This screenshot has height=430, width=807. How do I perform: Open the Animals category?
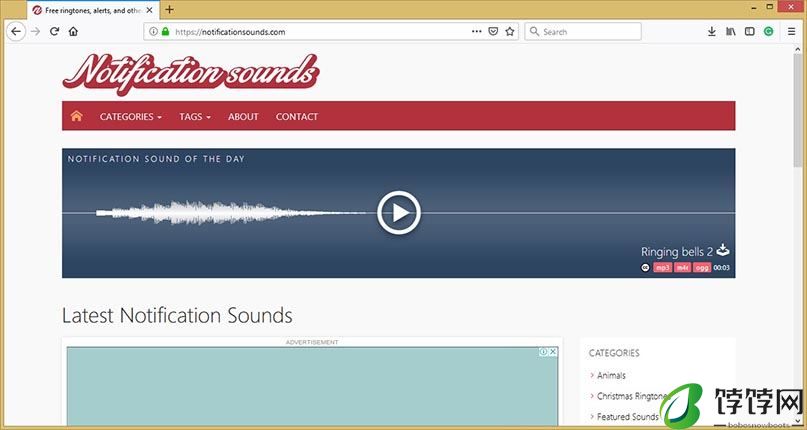(x=611, y=375)
